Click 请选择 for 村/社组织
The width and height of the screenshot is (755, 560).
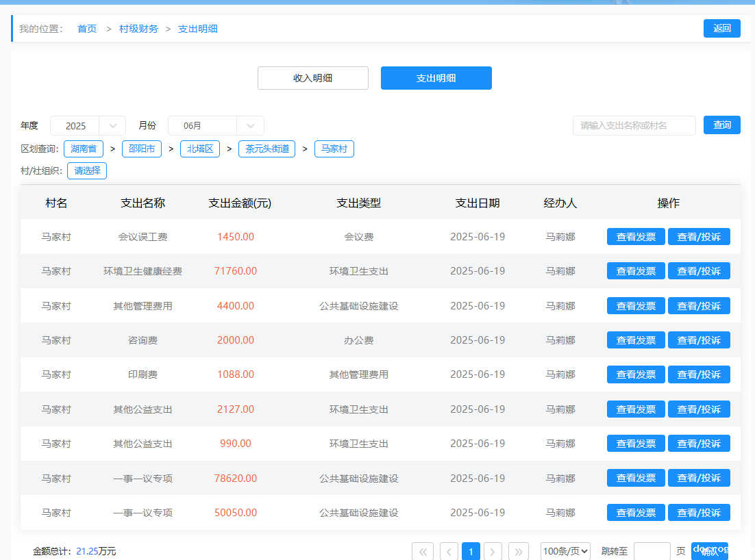pos(87,170)
